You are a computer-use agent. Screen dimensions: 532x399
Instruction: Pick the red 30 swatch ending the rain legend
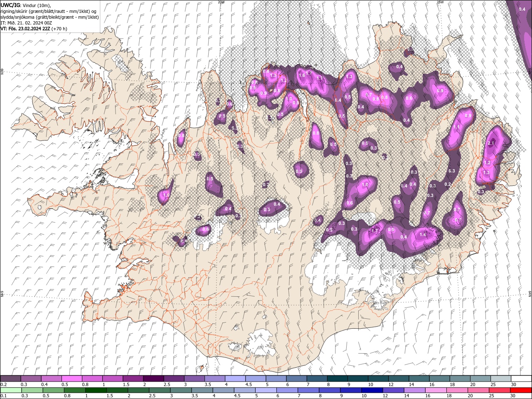coord(521,390)
